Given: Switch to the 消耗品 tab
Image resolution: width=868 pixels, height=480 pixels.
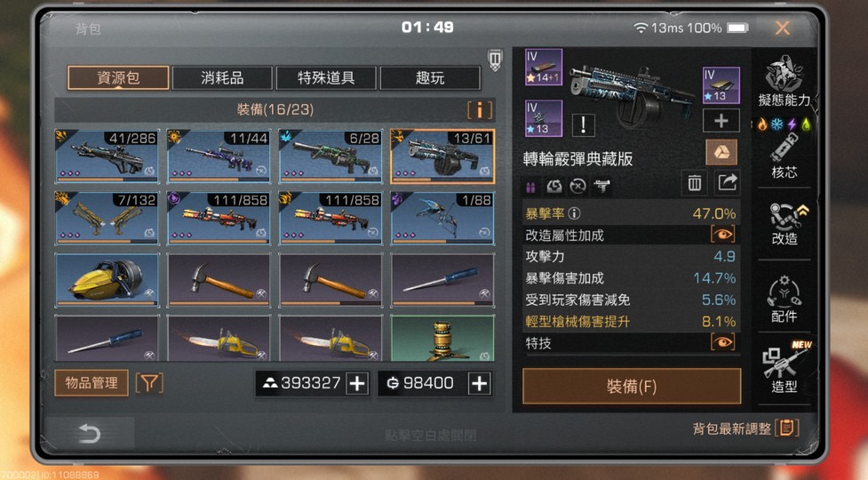Looking at the screenshot, I should pos(222,77).
